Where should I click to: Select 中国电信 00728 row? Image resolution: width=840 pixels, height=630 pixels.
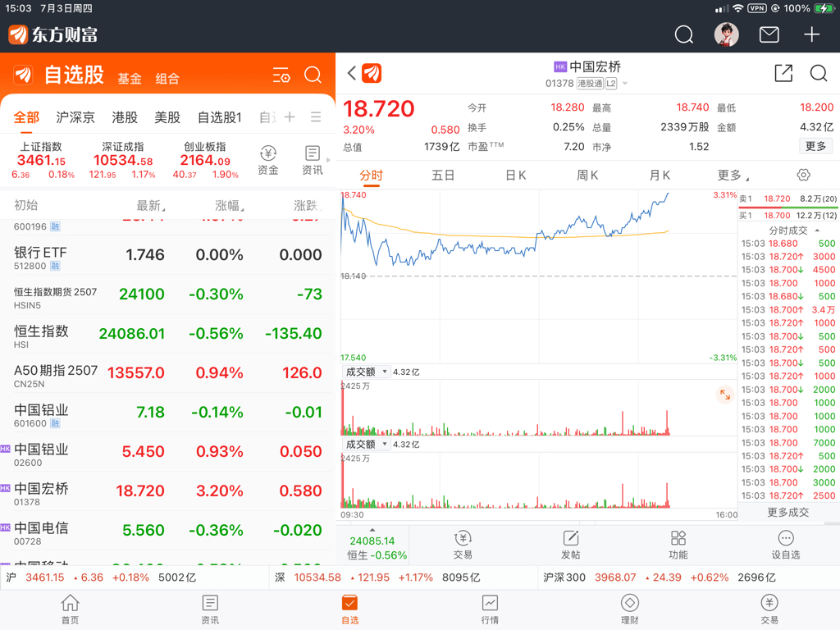pos(167,531)
